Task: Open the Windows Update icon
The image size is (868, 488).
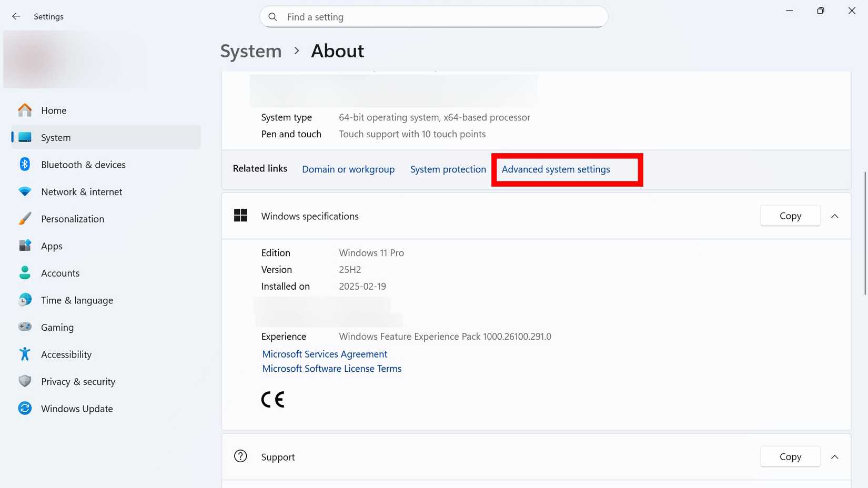Action: pyautogui.click(x=24, y=408)
